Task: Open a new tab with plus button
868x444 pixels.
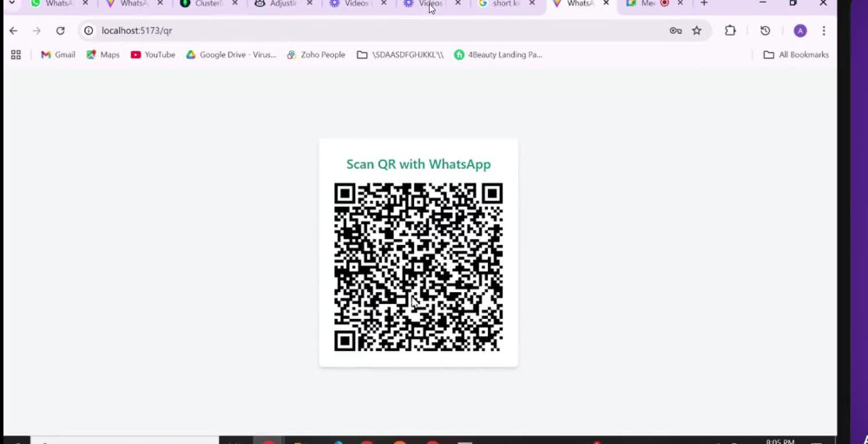Action: click(x=704, y=3)
